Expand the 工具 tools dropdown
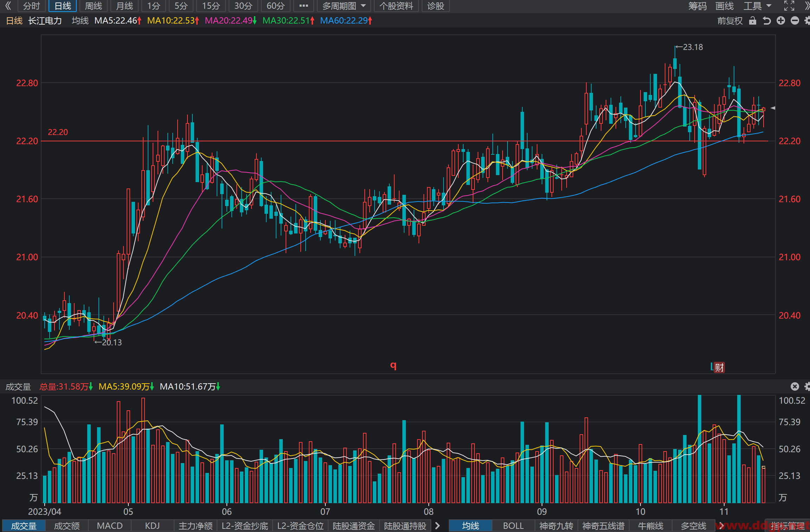The height and width of the screenshot is (532, 810). (757, 6)
